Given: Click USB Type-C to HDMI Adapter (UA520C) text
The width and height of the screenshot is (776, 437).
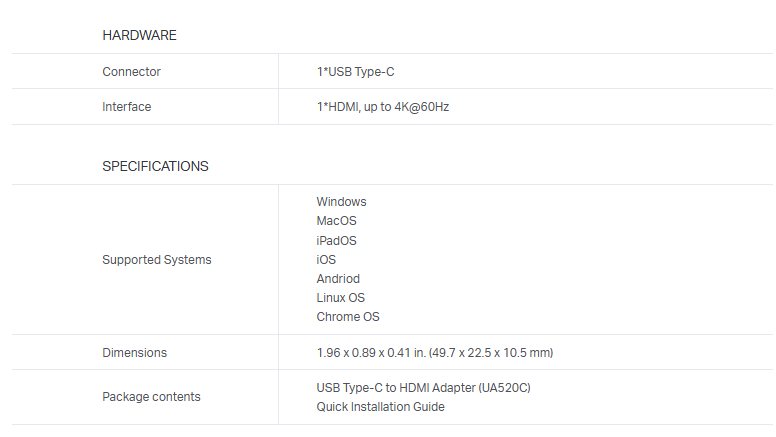Looking at the screenshot, I should click(x=423, y=387).
